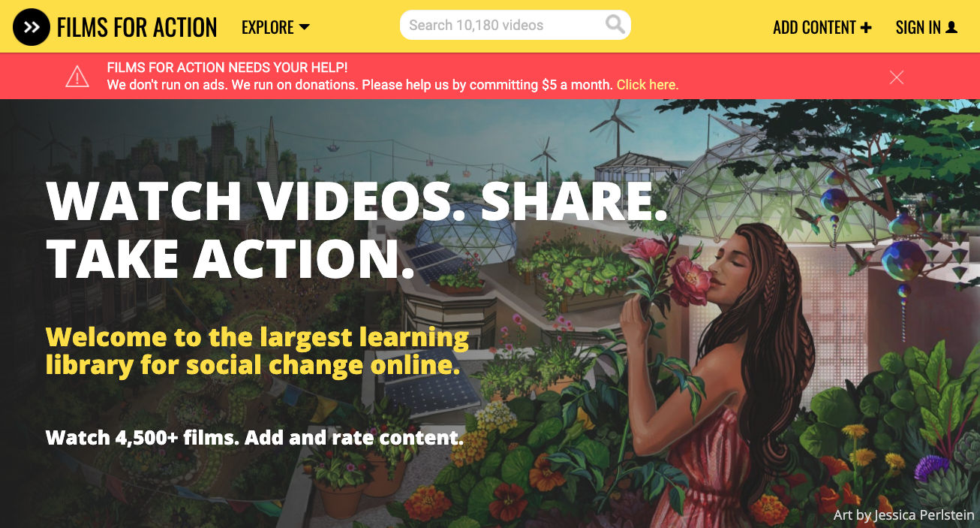
Task: Expand the Explore dropdown arrow
Action: pyautogui.click(x=304, y=28)
